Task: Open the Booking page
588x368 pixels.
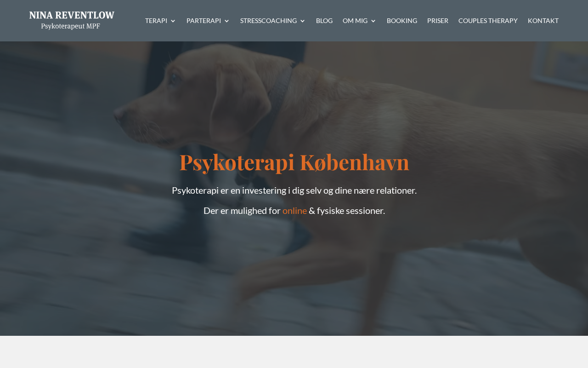Action: point(402,21)
